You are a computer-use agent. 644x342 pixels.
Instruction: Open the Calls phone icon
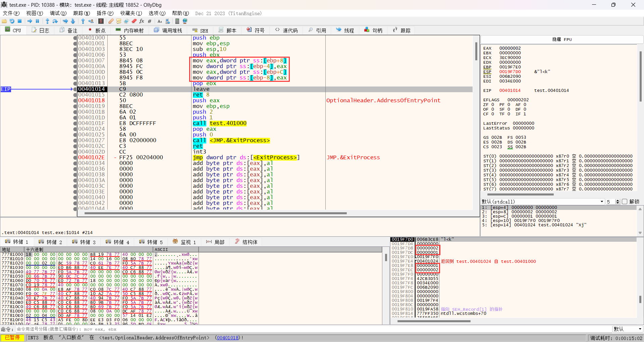[167, 21]
